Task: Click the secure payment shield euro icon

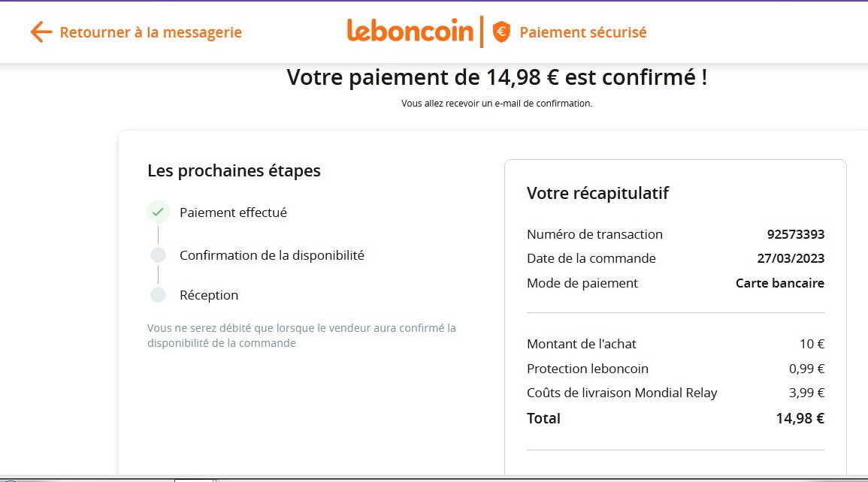Action: coord(501,32)
